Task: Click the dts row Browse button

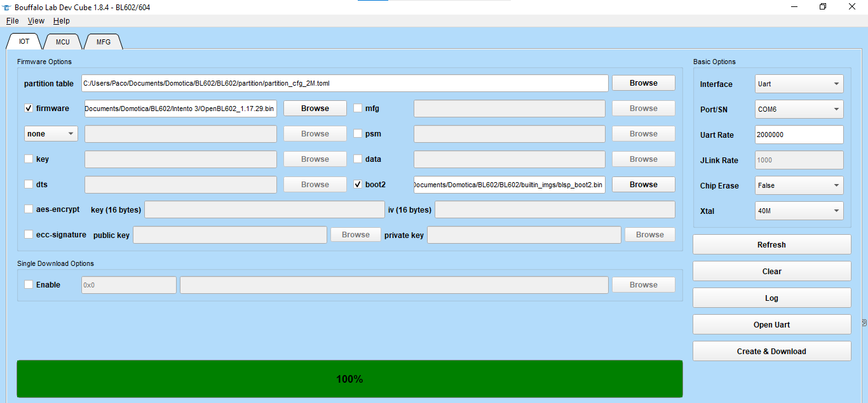Action: click(x=315, y=185)
